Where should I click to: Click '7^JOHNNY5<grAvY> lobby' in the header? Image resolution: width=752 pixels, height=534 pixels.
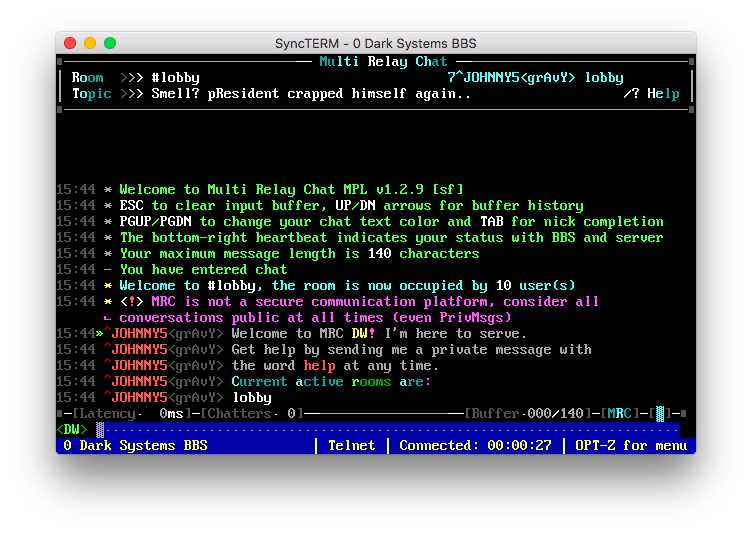[535, 78]
